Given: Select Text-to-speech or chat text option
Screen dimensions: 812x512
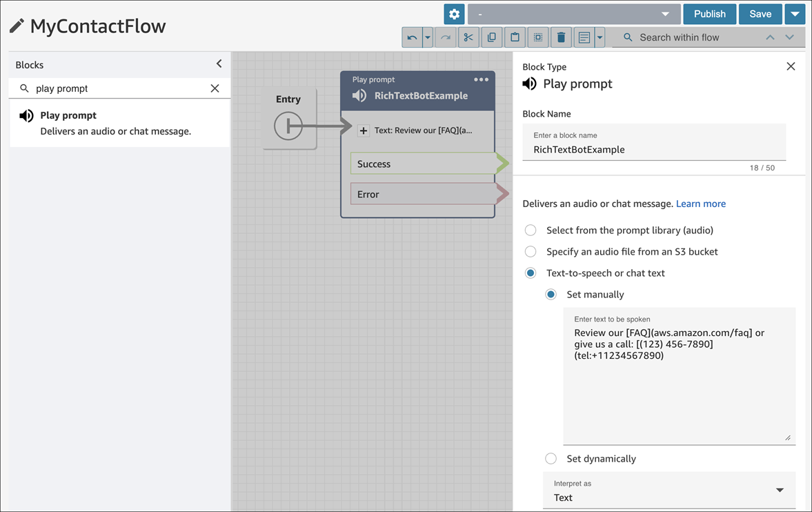Looking at the screenshot, I should coord(531,273).
